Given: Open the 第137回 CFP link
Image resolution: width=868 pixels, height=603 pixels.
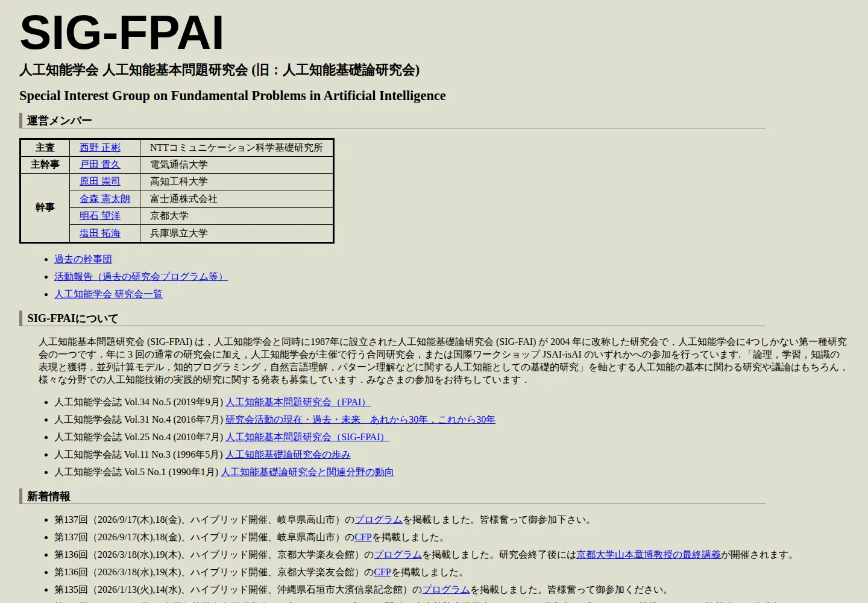Looking at the screenshot, I should point(363,537).
